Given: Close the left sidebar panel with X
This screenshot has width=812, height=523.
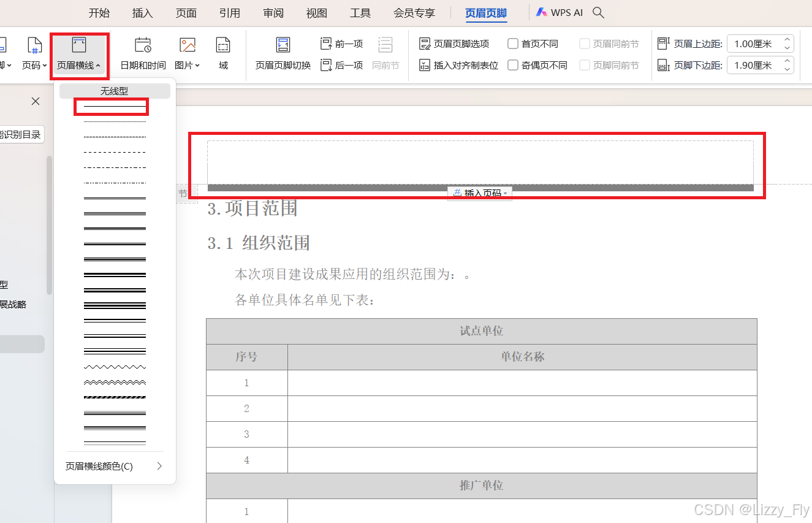Looking at the screenshot, I should click(36, 101).
